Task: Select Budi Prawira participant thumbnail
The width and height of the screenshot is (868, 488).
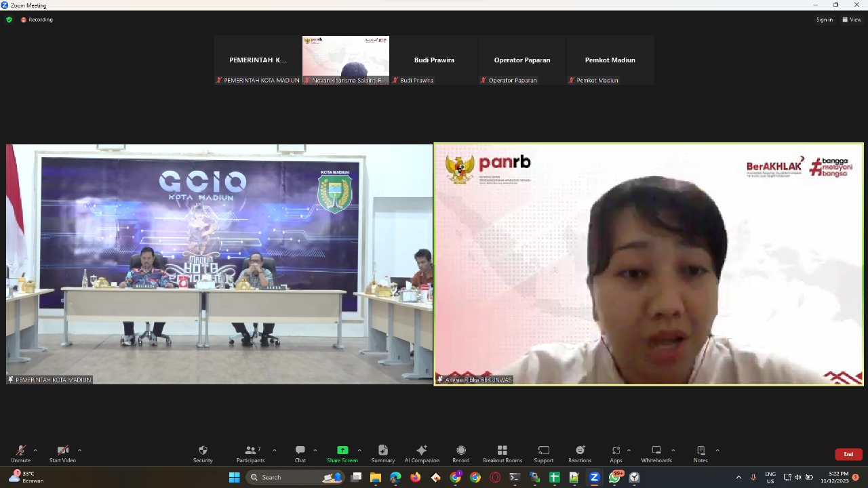Action: (x=434, y=60)
